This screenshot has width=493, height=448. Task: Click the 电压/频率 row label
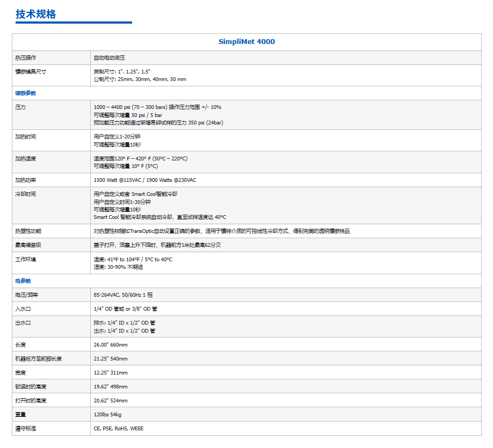[27, 295]
